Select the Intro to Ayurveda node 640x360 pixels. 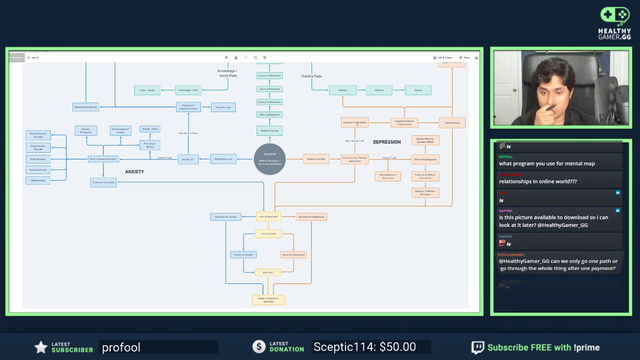click(x=268, y=217)
